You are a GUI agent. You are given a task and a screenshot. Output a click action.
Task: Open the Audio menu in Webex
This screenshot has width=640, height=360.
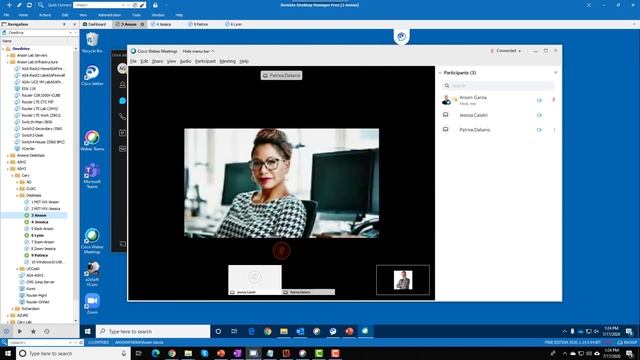185,61
